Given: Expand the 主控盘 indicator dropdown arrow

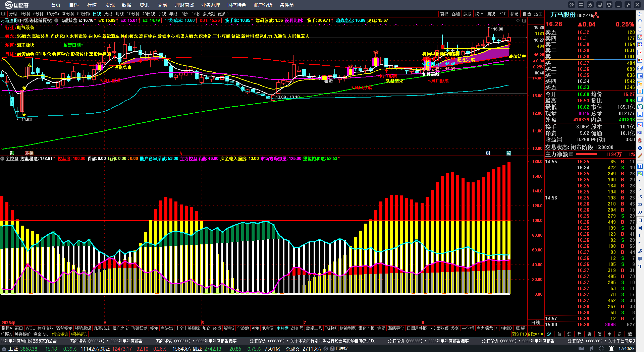Looking at the screenshot, I should [2, 159].
